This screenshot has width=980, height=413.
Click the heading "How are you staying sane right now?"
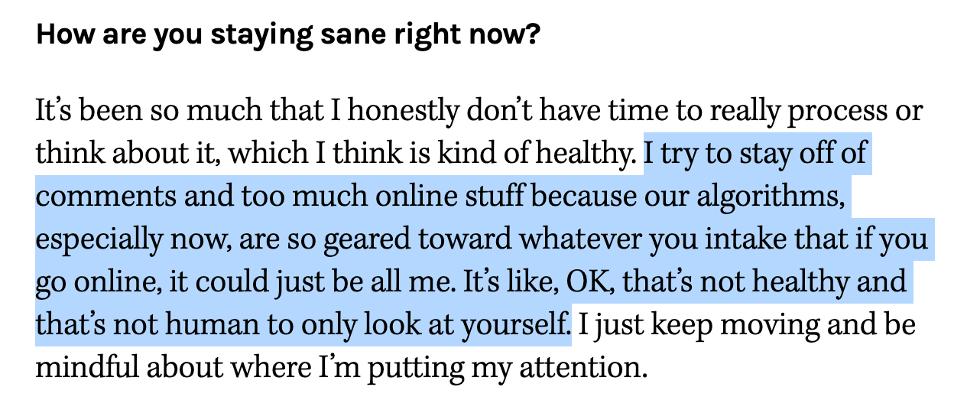(x=287, y=36)
